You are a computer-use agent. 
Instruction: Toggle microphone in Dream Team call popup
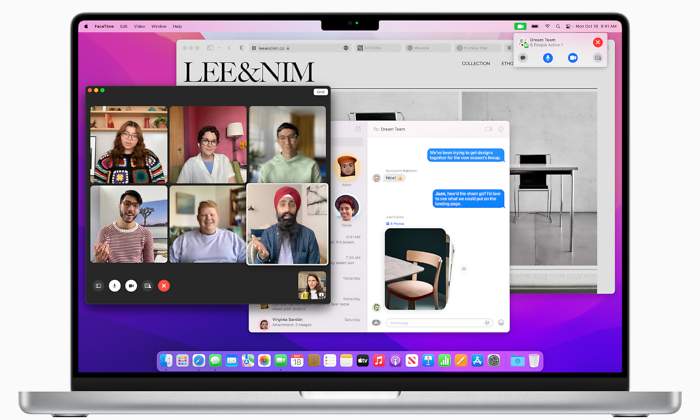pyautogui.click(x=548, y=58)
